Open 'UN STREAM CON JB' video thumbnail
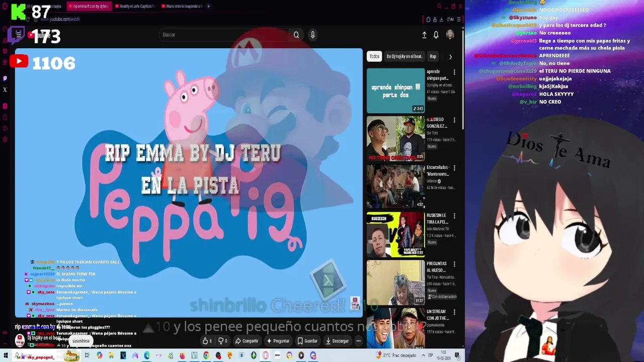 point(395,328)
